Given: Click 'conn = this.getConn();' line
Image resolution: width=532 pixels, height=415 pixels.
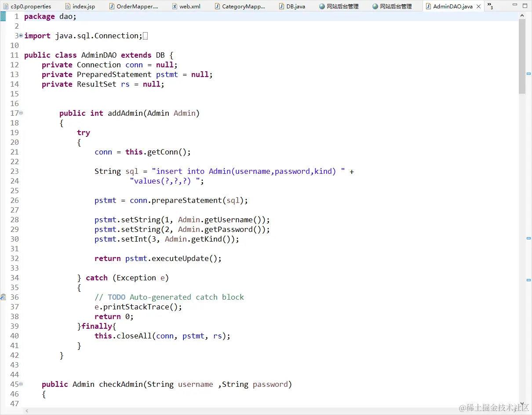Looking at the screenshot, I should (143, 152).
